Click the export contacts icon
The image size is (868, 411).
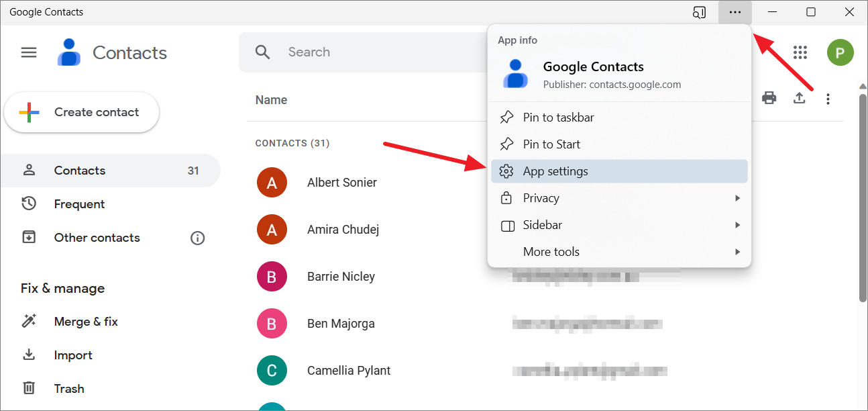point(799,99)
